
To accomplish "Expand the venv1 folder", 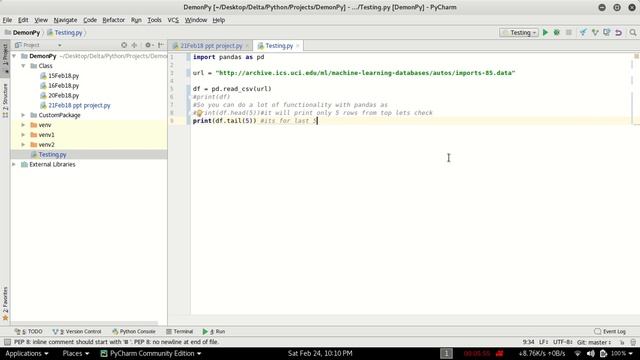I will click(23, 135).
